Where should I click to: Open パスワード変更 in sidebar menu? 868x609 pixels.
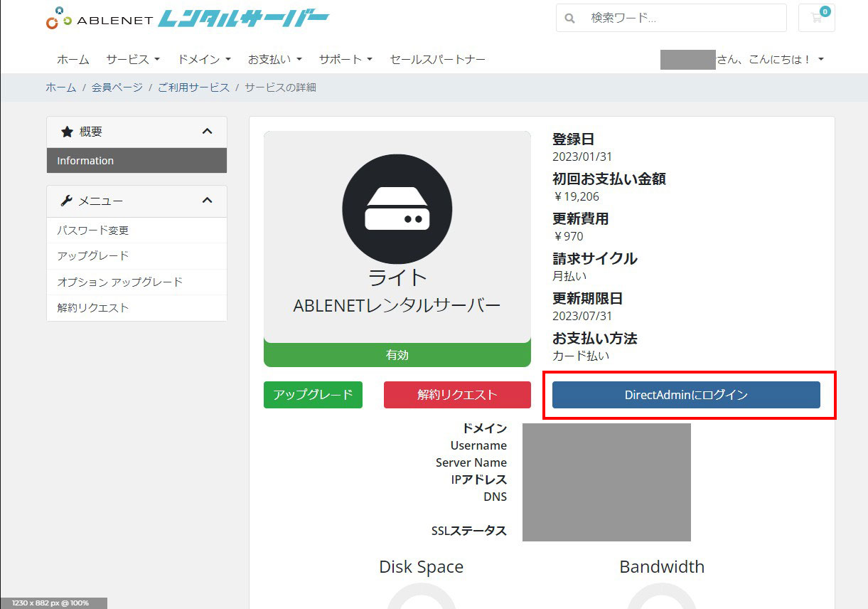136,231
